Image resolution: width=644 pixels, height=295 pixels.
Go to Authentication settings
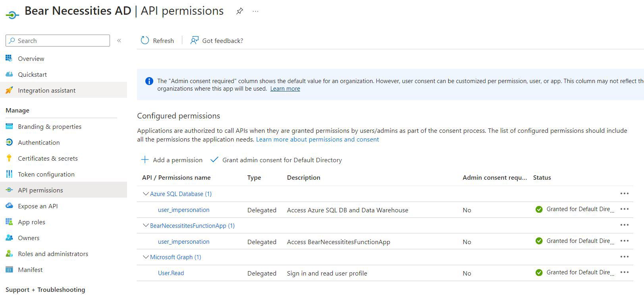pyautogui.click(x=39, y=142)
